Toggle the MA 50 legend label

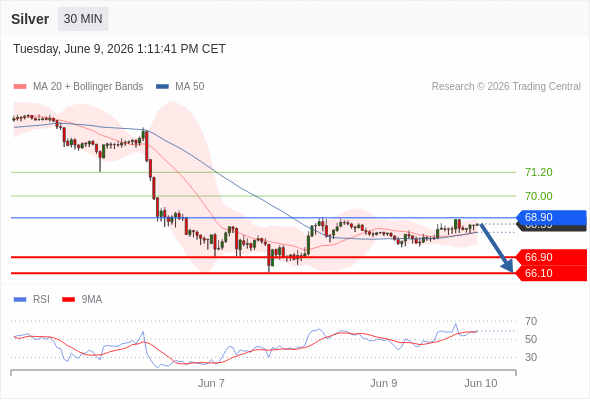pos(190,87)
